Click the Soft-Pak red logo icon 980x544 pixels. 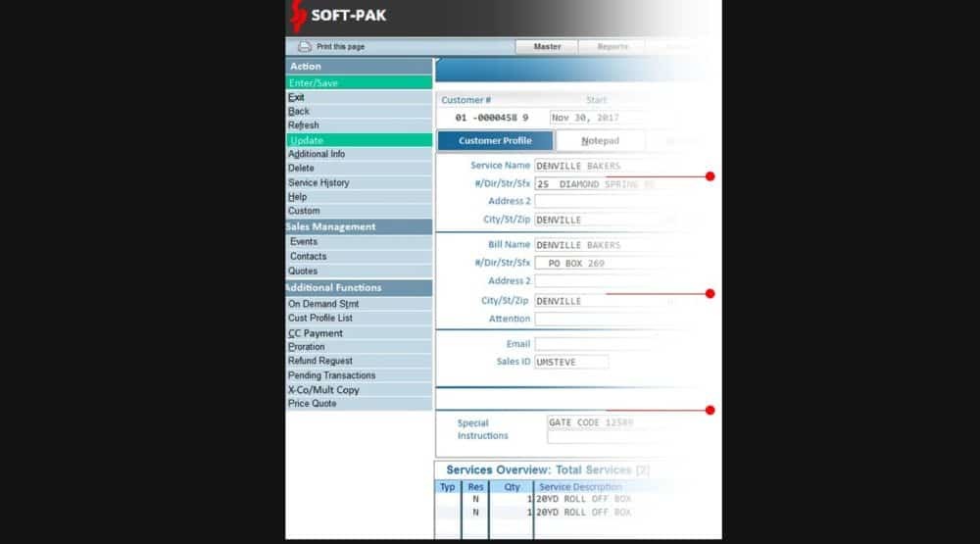point(298,17)
